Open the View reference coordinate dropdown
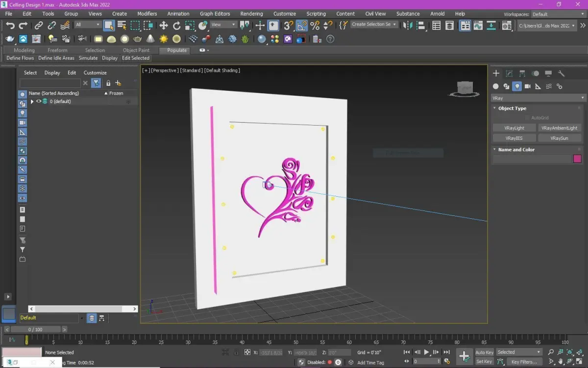588x368 pixels. (x=223, y=25)
